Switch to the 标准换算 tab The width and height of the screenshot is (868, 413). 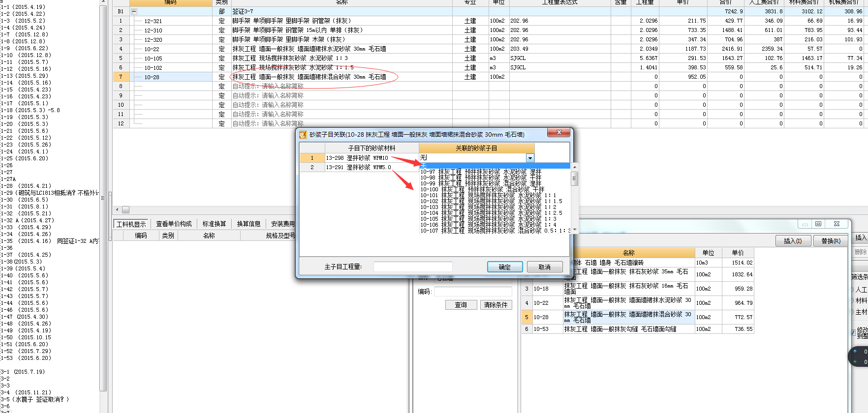(214, 224)
